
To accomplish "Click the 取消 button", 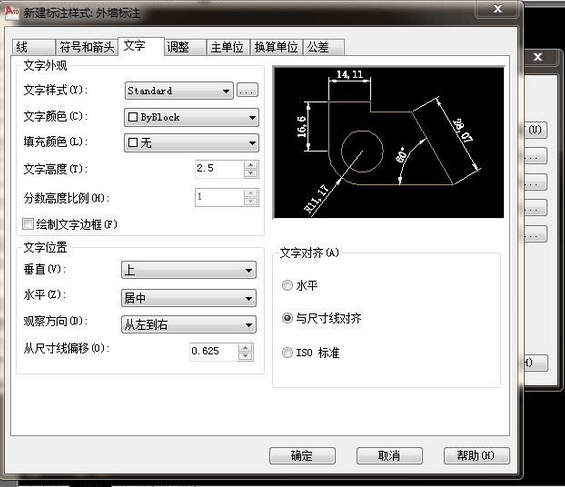I will 389,456.
